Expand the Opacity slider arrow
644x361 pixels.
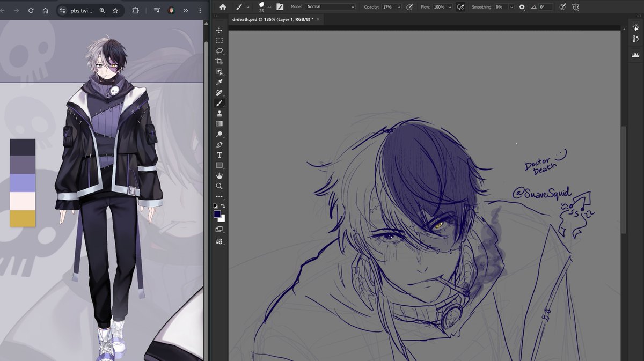[398, 7]
